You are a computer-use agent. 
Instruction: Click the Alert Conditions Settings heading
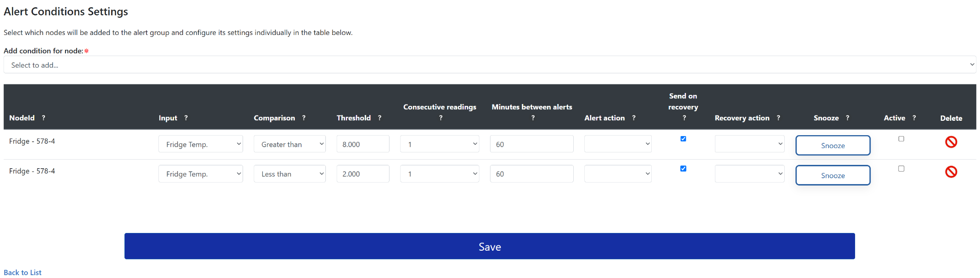tap(66, 12)
